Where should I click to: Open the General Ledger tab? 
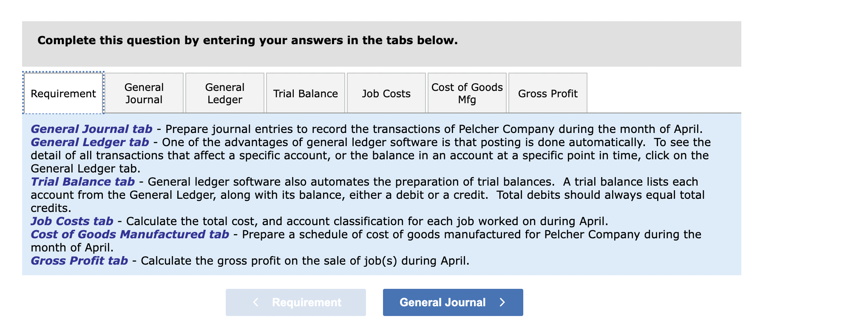click(x=224, y=93)
